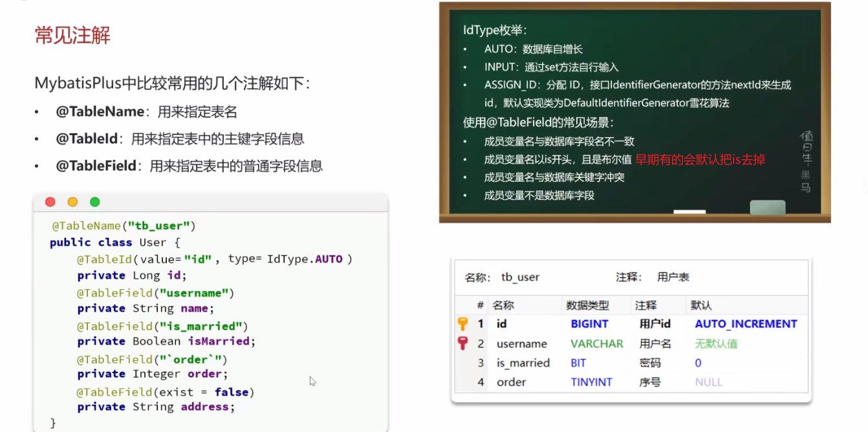Click the @TableField("`order`") code line
868x432 pixels.
[152, 359]
